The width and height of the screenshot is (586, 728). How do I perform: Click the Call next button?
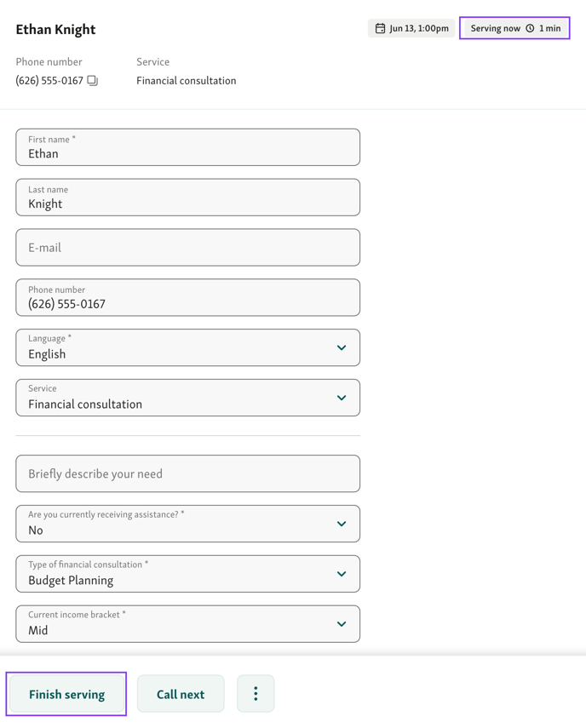tap(181, 694)
